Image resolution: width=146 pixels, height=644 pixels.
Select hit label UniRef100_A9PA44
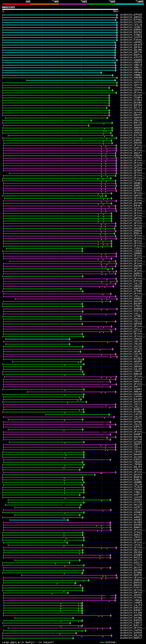point(131,72)
